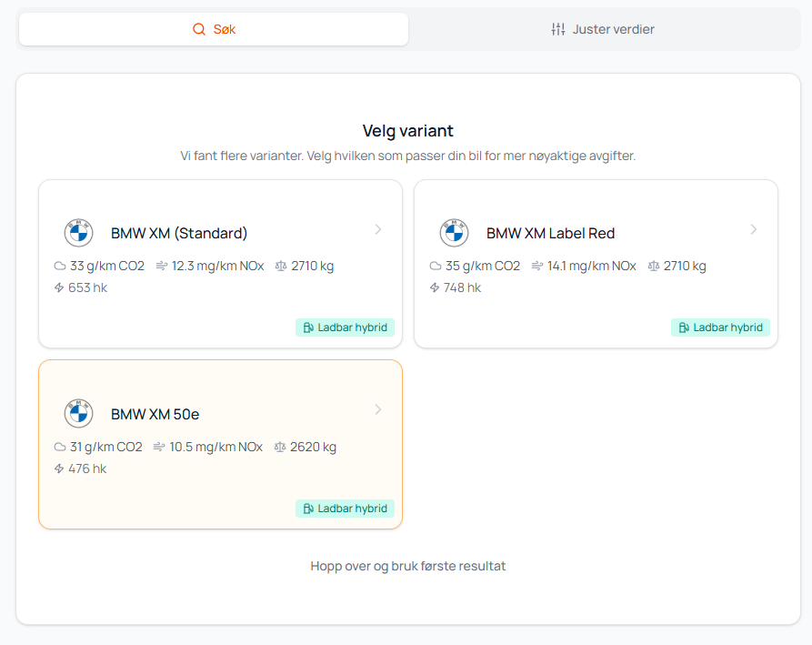Select the BMW XM 50e variant title
Image resolution: width=812 pixels, height=645 pixels.
pos(155,415)
